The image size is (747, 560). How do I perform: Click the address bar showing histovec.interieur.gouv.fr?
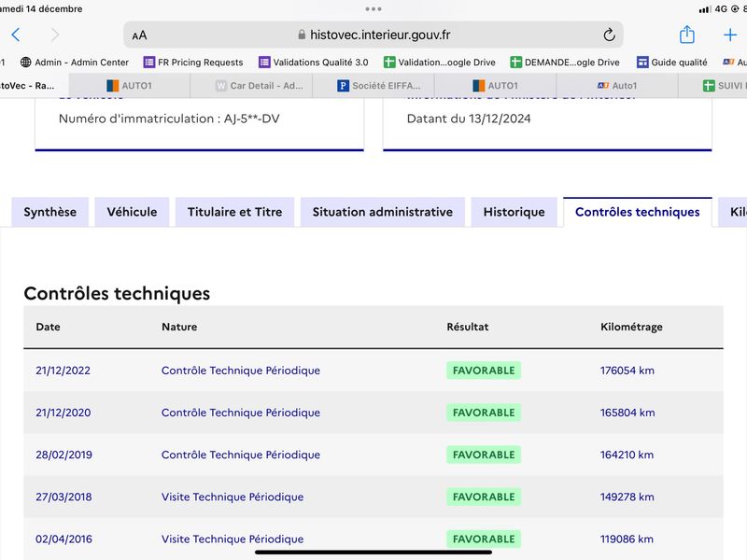point(373,35)
